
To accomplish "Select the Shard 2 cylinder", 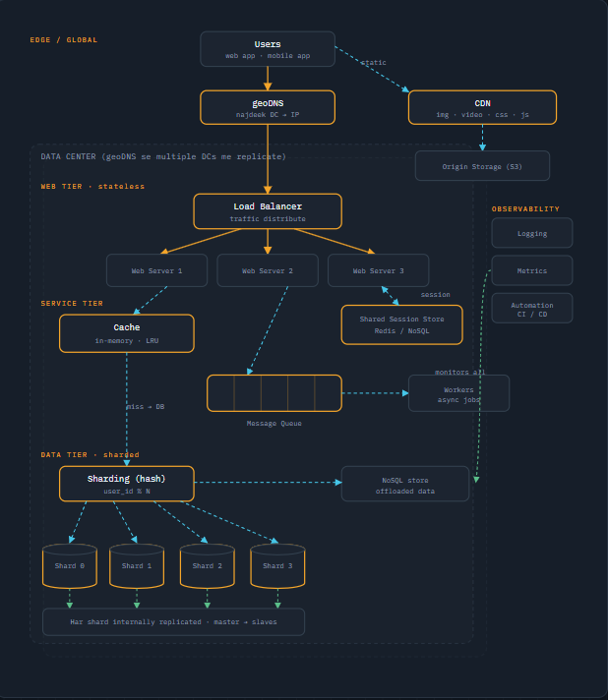I will 208,566.
